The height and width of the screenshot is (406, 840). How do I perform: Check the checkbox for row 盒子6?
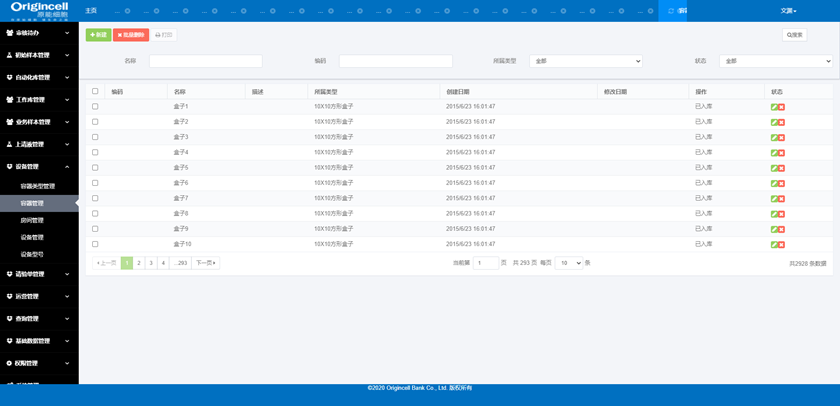[96, 183]
